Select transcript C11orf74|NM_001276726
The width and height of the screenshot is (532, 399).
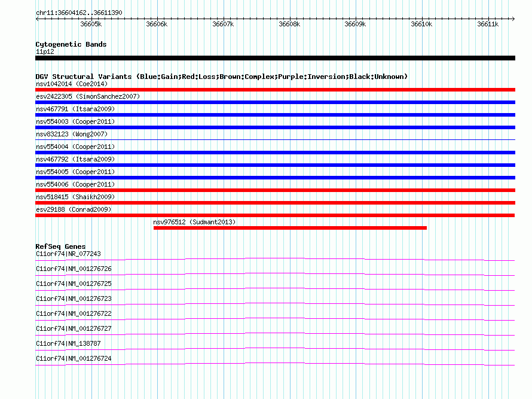click(74, 269)
